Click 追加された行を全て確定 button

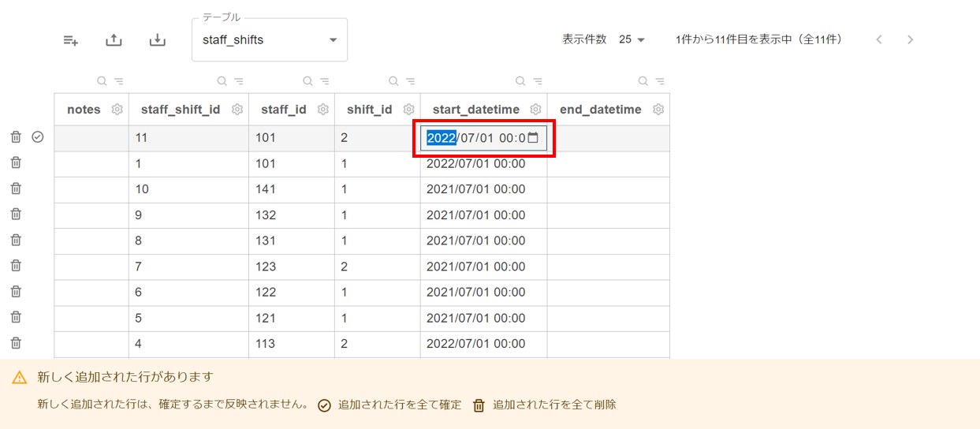coord(390,405)
